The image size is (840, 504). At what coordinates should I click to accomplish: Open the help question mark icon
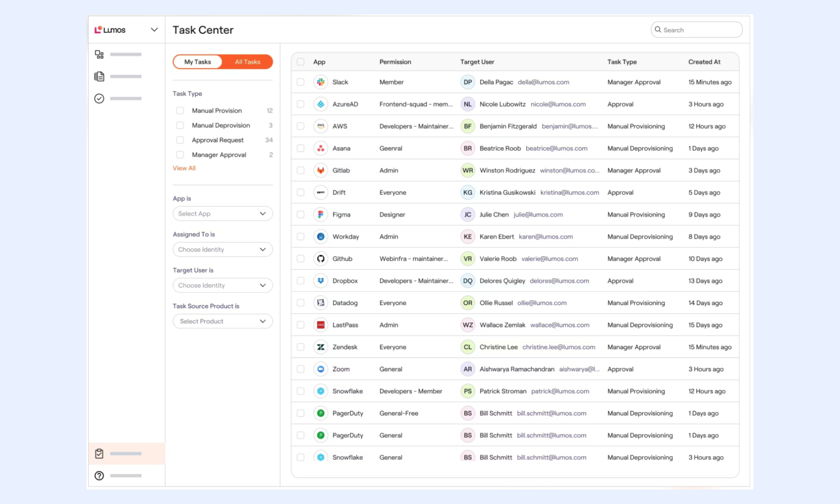tap(99, 476)
